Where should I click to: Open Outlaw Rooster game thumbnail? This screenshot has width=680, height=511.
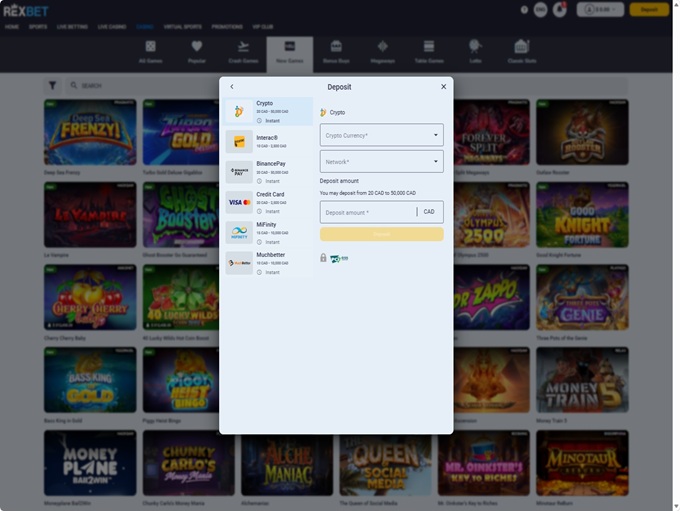(582, 132)
